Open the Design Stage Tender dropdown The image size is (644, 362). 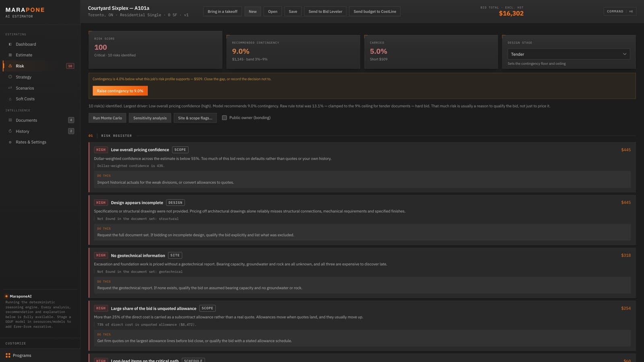point(568,54)
